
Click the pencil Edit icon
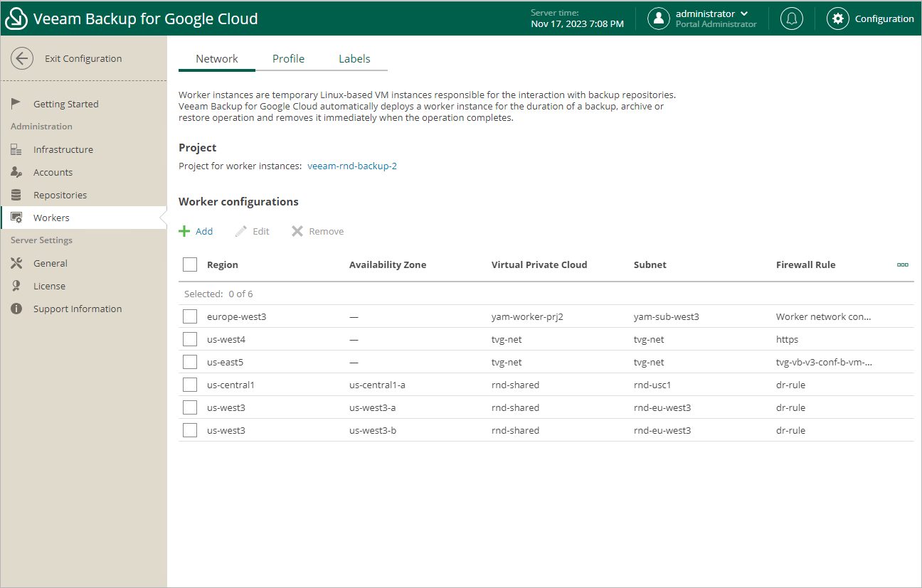[x=241, y=231]
